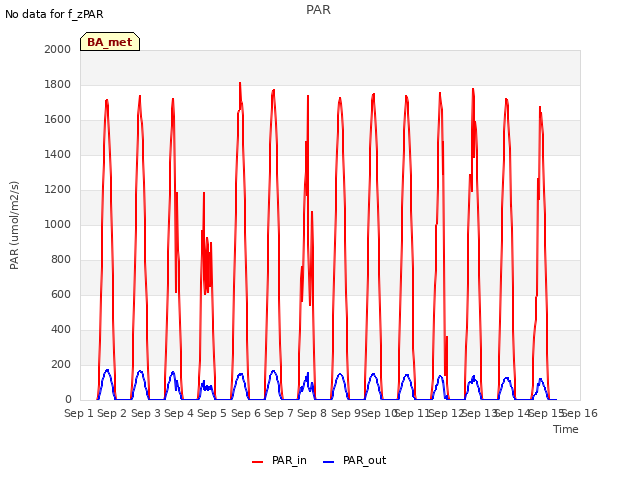Click the Sep 3 x-axis tick label

pyautogui.click(x=146, y=413)
